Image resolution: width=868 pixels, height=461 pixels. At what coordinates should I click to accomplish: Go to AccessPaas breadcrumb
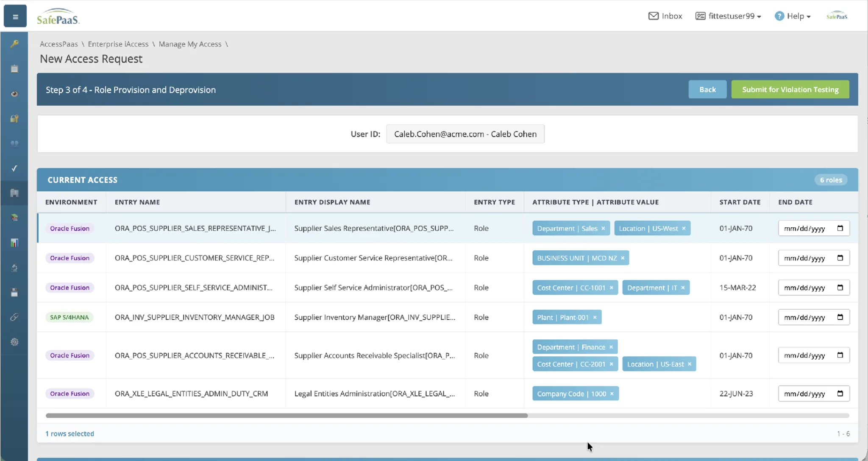click(x=59, y=44)
